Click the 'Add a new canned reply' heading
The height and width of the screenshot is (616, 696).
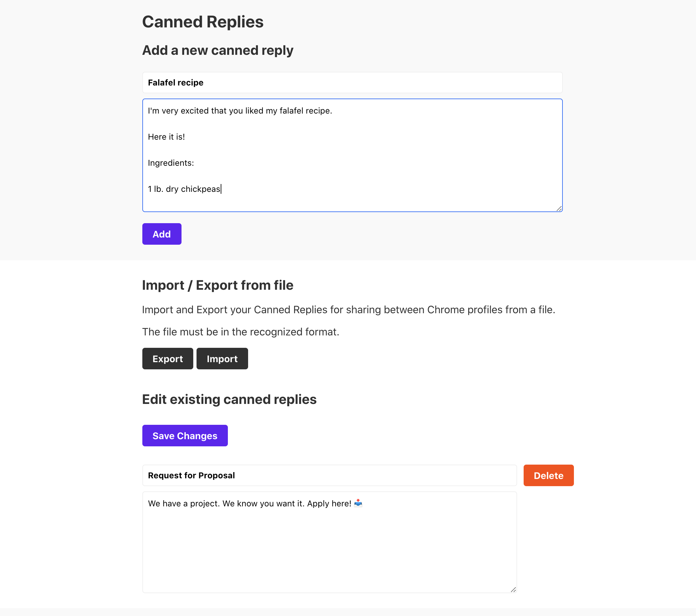coord(218,50)
